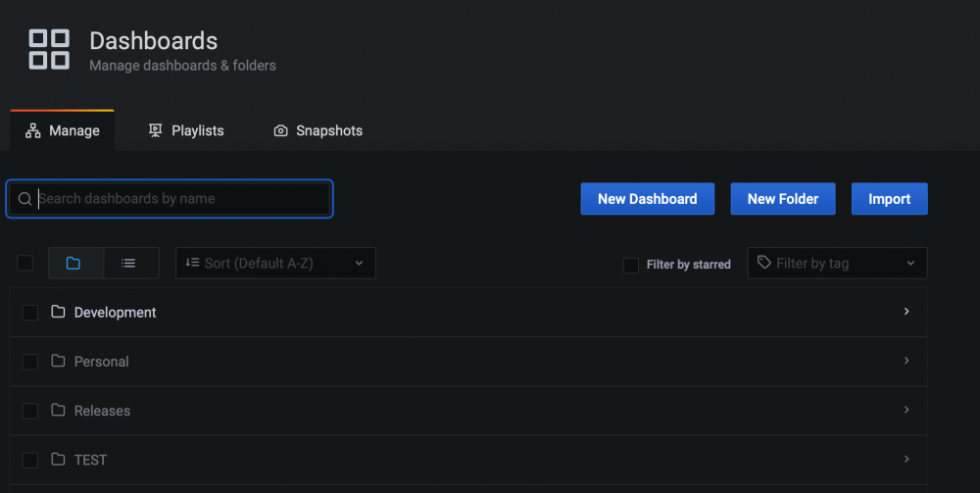The width and height of the screenshot is (980, 493).
Task: Expand the Personal folder chevron
Action: [906, 361]
